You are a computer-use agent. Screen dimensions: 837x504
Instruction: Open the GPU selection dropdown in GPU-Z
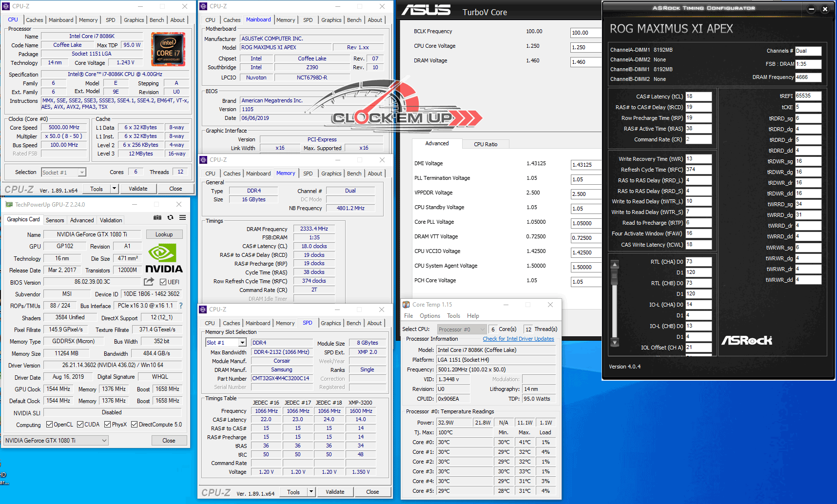(x=56, y=441)
